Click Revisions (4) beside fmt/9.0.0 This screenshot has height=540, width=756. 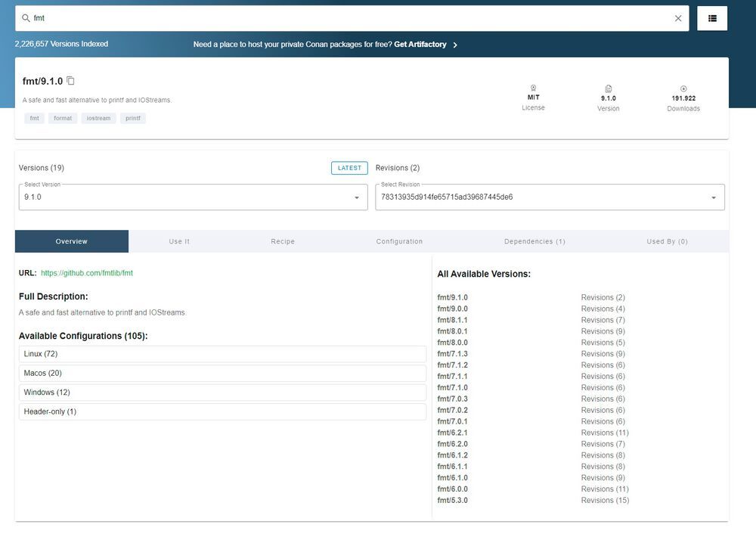603,309
